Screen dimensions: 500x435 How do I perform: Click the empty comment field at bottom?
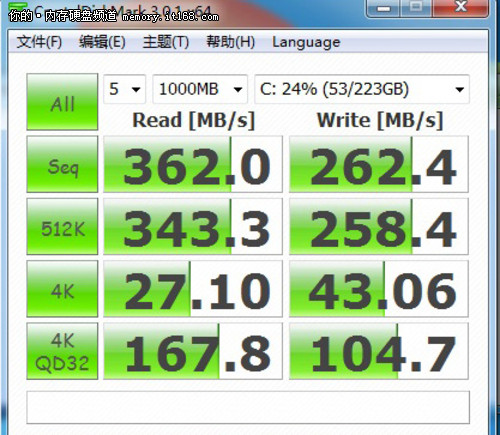(248, 407)
